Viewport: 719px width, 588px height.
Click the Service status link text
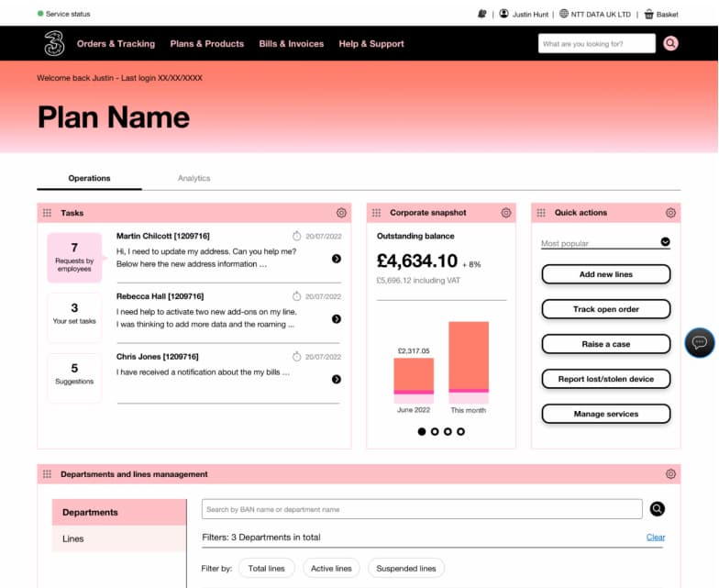[68, 15]
